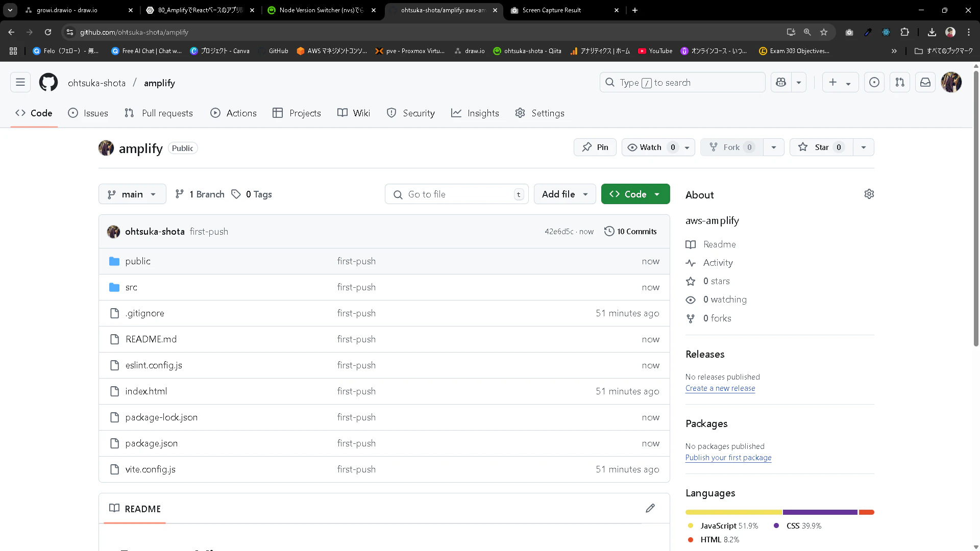
Task: Open GitHub Copilot chat icon
Action: point(781,82)
